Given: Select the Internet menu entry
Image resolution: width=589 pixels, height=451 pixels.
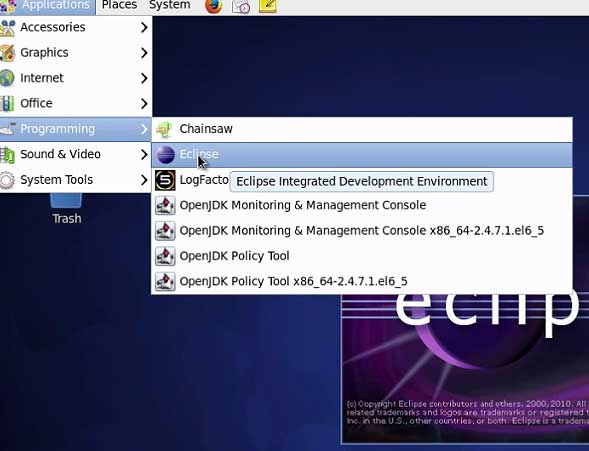Looking at the screenshot, I should point(76,78).
